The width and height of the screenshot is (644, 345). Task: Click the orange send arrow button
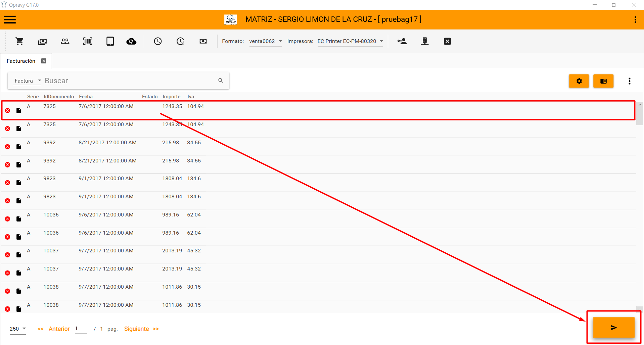point(613,328)
